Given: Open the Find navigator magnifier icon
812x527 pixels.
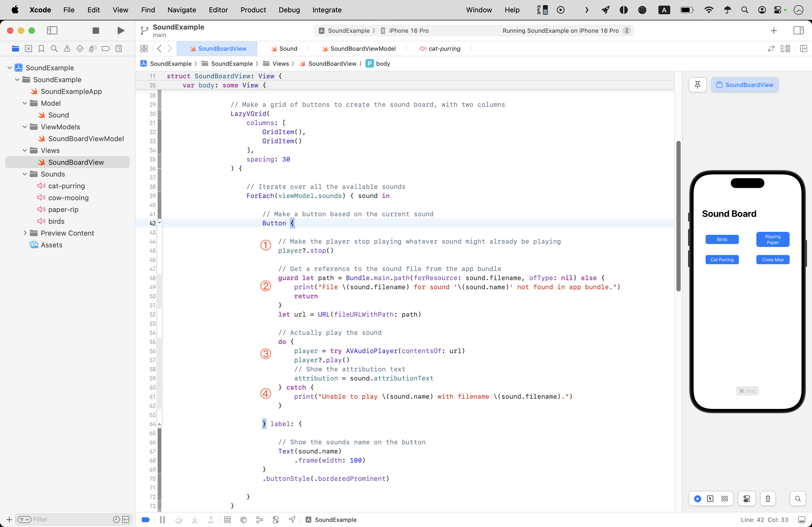Looking at the screenshot, I should pyautogui.click(x=54, y=49).
